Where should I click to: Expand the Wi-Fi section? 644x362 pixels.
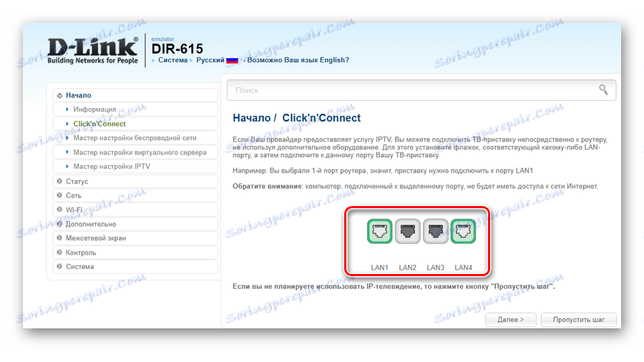pyautogui.click(x=135, y=210)
